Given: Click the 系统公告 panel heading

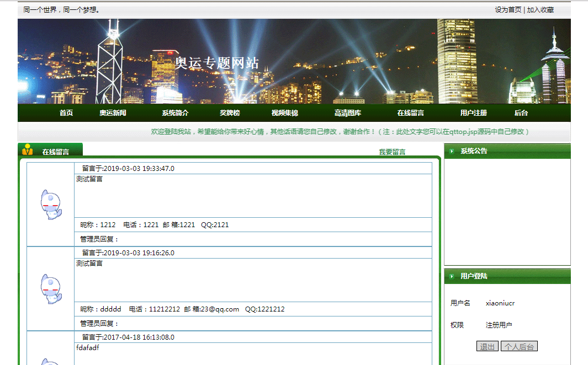Looking at the screenshot, I should [x=474, y=151].
